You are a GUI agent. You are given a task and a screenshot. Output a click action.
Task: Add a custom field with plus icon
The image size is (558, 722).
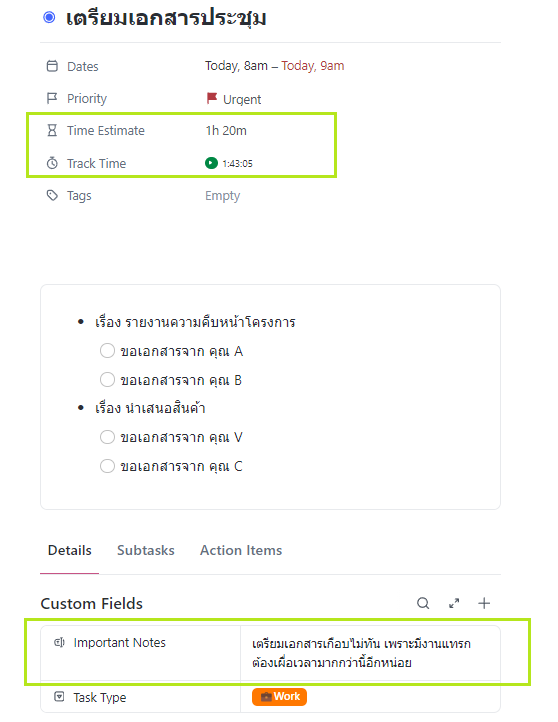pyautogui.click(x=484, y=603)
